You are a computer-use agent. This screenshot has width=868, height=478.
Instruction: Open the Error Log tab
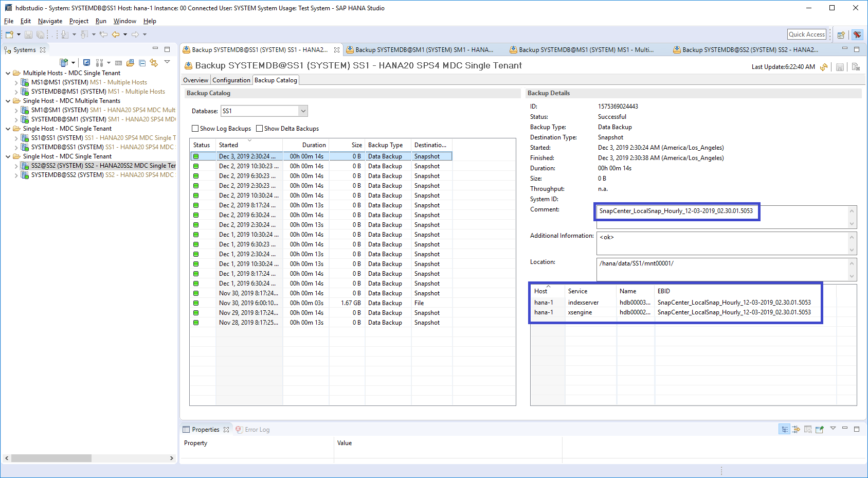point(257,430)
